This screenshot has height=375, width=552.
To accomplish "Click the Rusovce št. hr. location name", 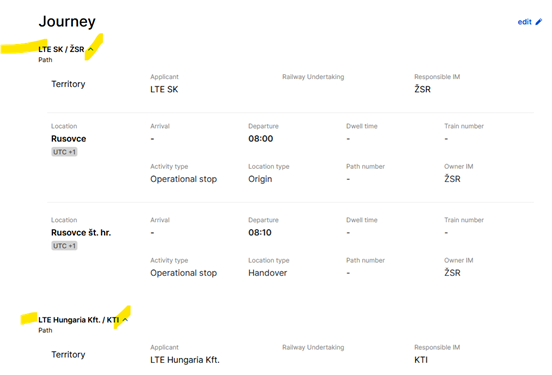I will click(81, 233).
